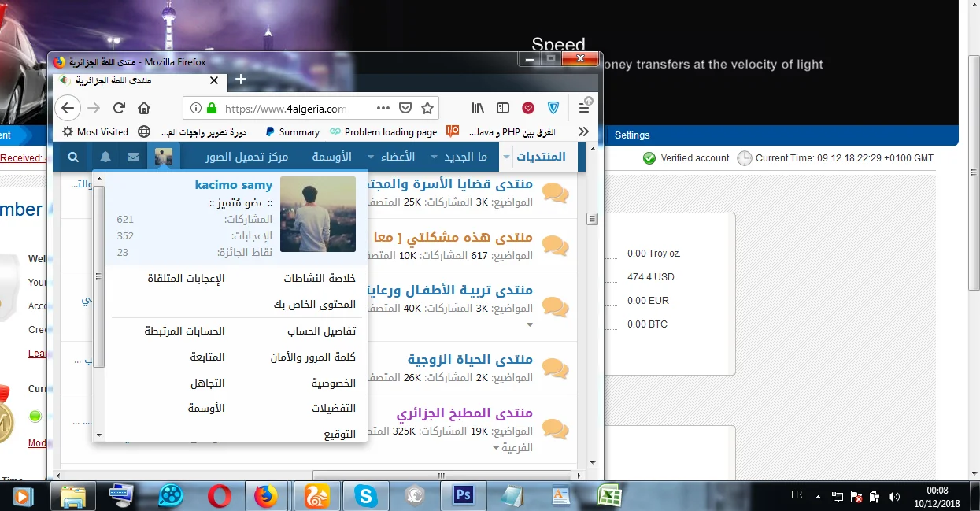Select تفاصيل الحساب in the account menu

pos(321,331)
